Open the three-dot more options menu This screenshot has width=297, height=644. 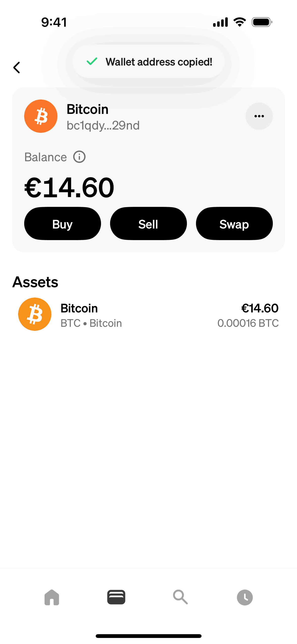point(259,116)
